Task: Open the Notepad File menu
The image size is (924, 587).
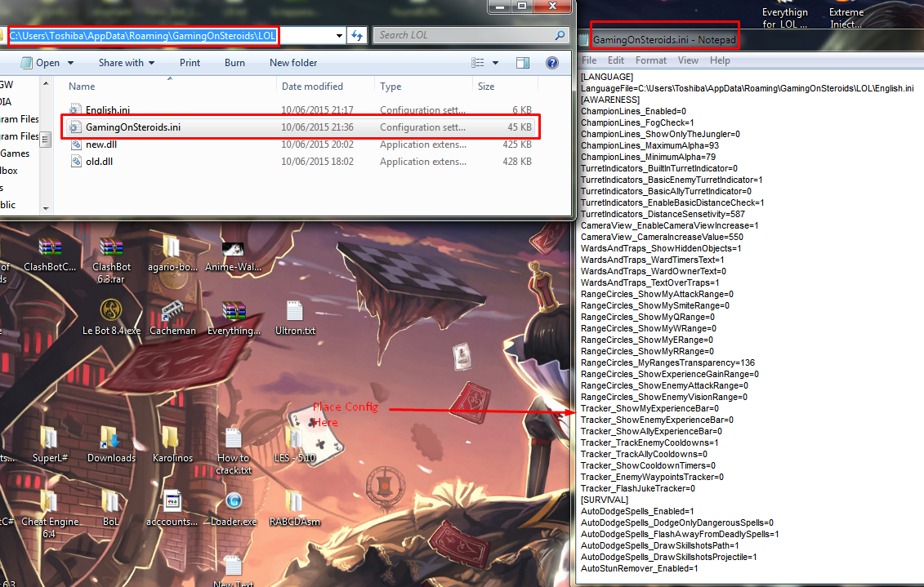Action: click(589, 60)
